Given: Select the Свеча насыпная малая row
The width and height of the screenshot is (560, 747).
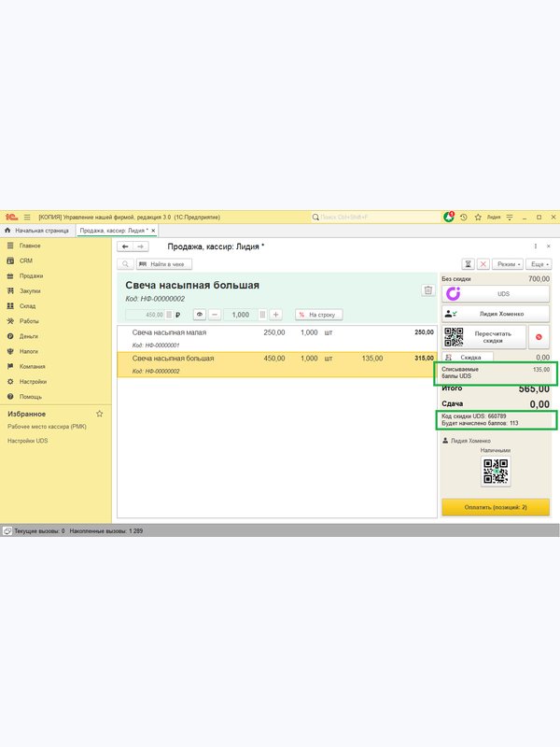Looking at the screenshot, I should pos(276,338).
